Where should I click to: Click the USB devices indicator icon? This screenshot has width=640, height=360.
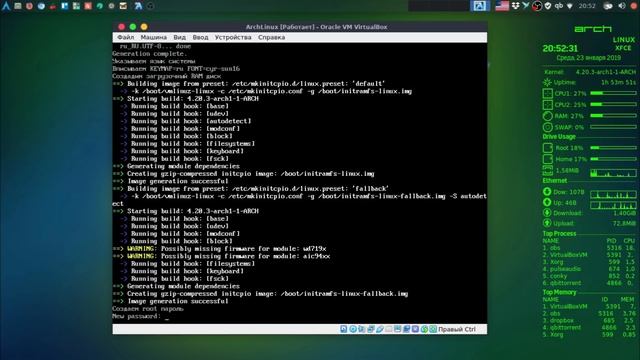380,329
